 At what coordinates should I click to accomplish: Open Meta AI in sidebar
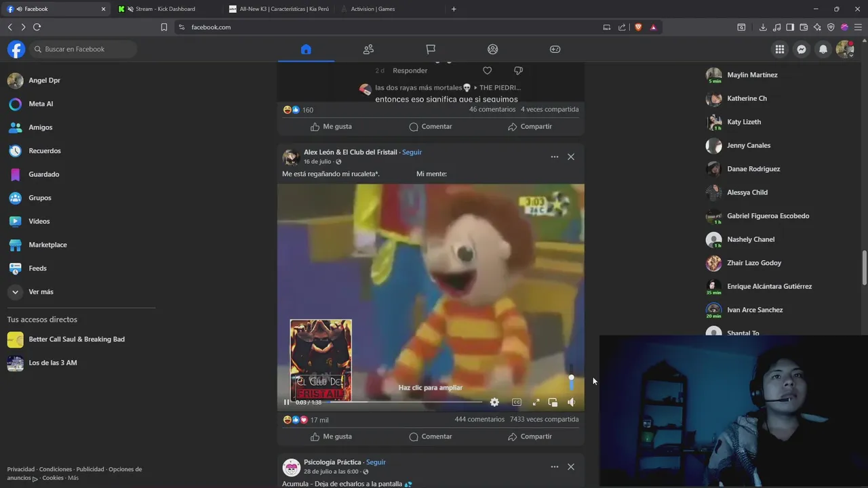(x=80, y=104)
